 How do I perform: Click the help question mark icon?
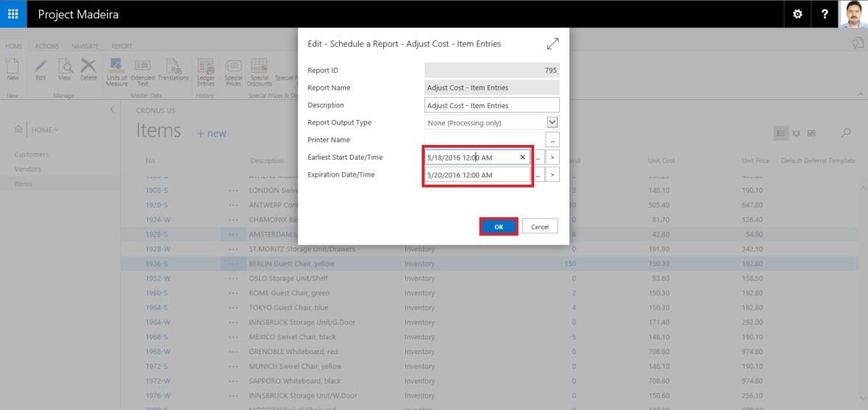[x=825, y=14]
